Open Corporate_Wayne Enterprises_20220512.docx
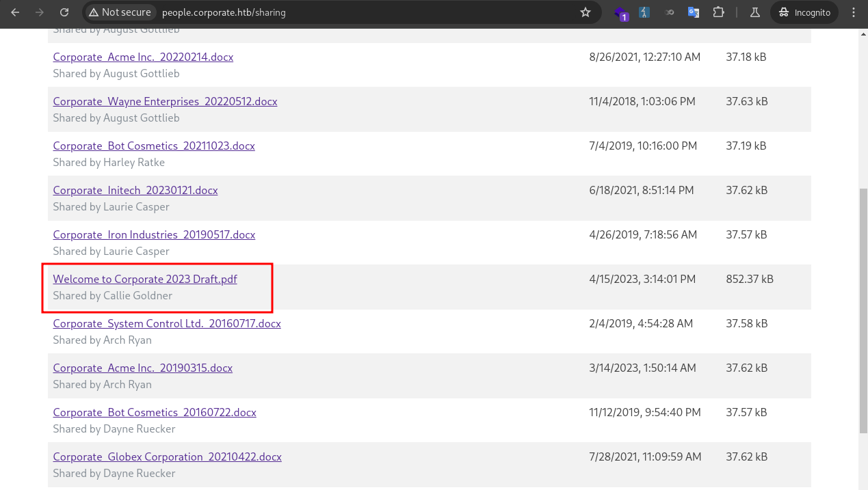Screen dimensions: 868x490 [165, 101]
